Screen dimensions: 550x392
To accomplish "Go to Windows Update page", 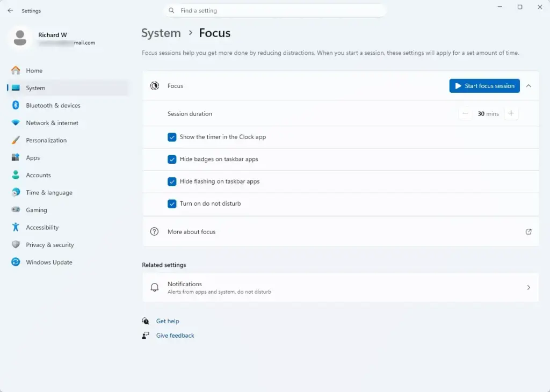I will (x=67, y=262).
